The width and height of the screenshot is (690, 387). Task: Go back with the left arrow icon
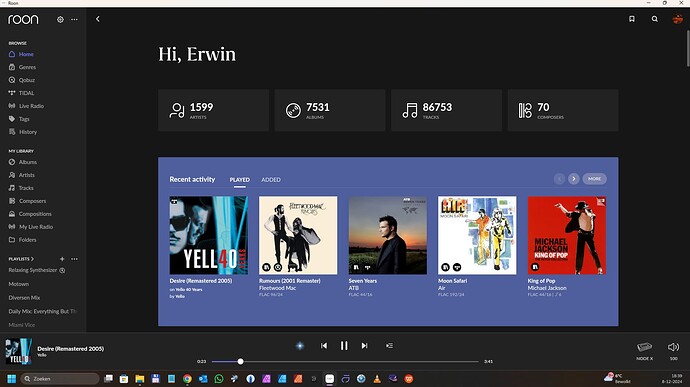coord(98,19)
